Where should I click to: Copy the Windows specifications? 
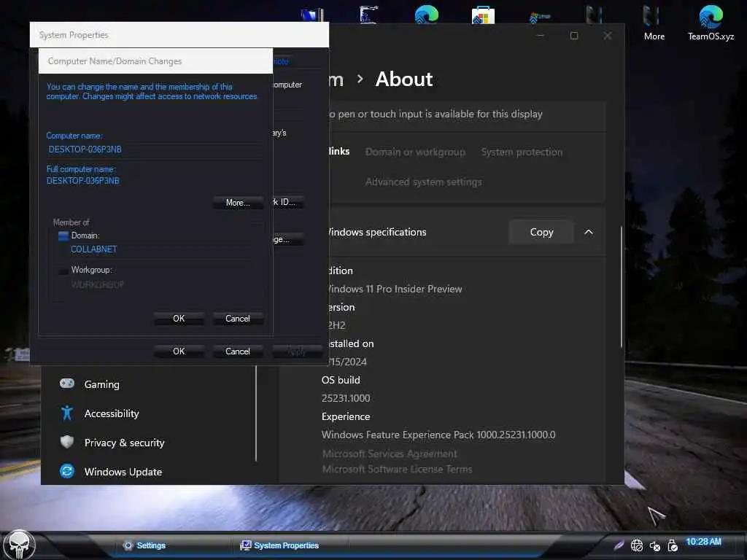(x=541, y=232)
